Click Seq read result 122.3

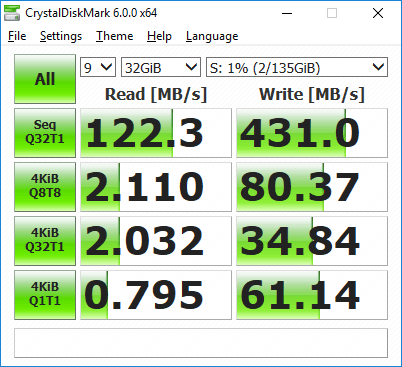click(156, 133)
